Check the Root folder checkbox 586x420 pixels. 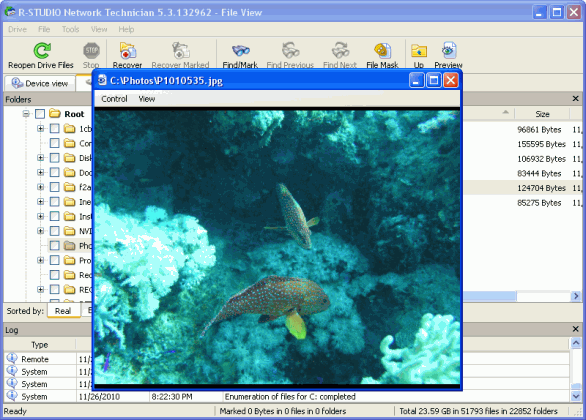pos(40,114)
